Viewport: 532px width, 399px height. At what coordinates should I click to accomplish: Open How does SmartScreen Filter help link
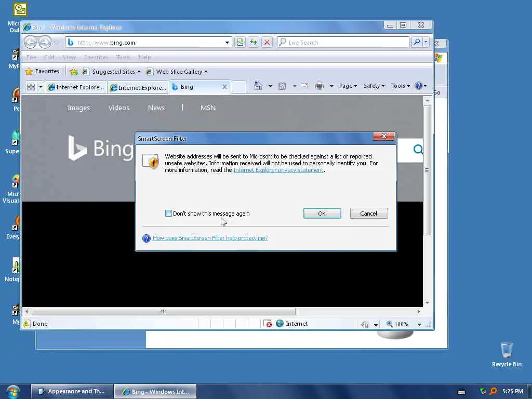pyautogui.click(x=210, y=238)
